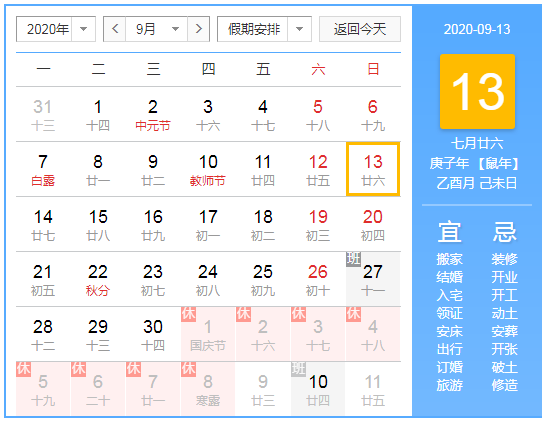Viewport: 547px width, 423px height.
Task: Select September 23 (初七)
Action: pyautogui.click(x=153, y=279)
